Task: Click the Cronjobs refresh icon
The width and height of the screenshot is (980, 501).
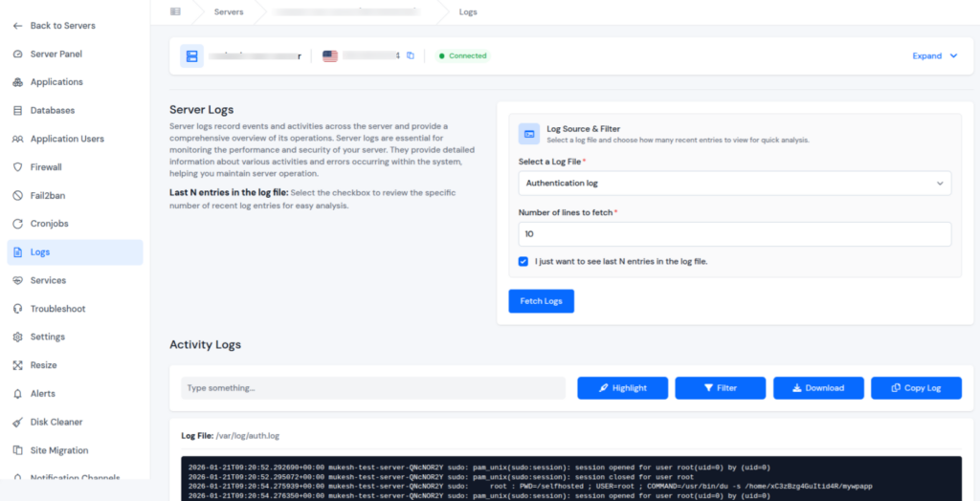Action: coord(17,224)
